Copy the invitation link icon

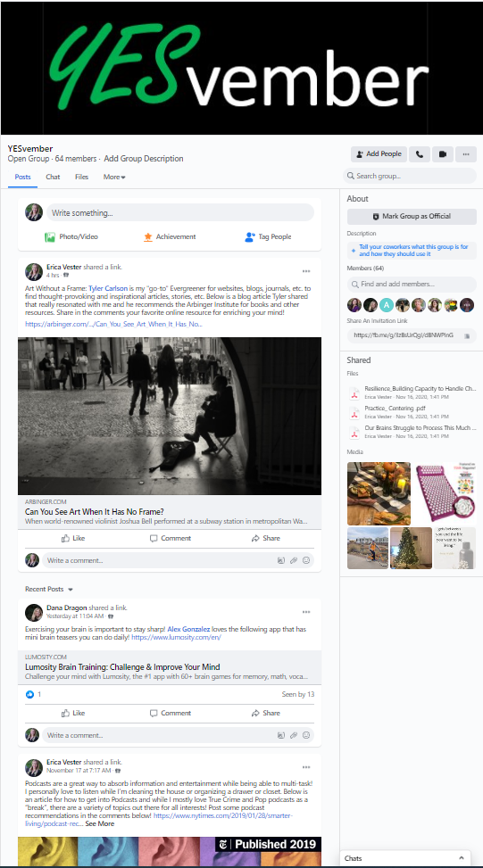[x=467, y=335]
